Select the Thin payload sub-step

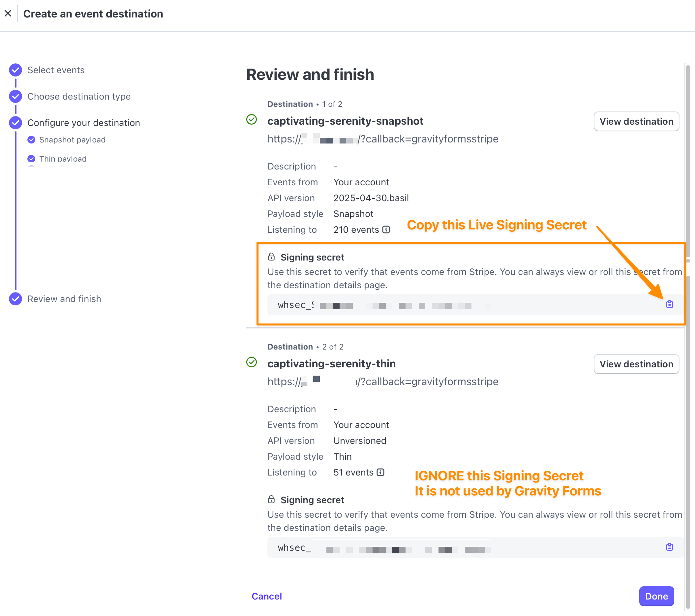pos(63,159)
